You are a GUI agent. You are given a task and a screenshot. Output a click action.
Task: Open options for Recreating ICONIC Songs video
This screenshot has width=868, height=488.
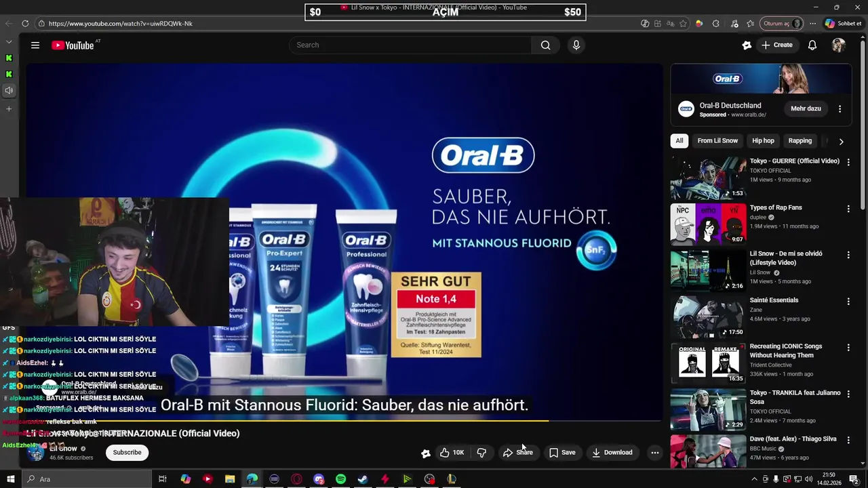coord(848,348)
